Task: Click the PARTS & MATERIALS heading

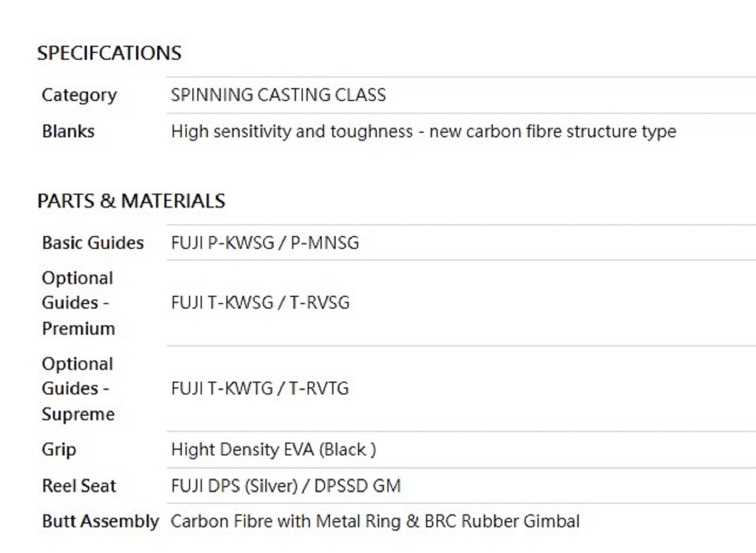Action: pos(131,201)
